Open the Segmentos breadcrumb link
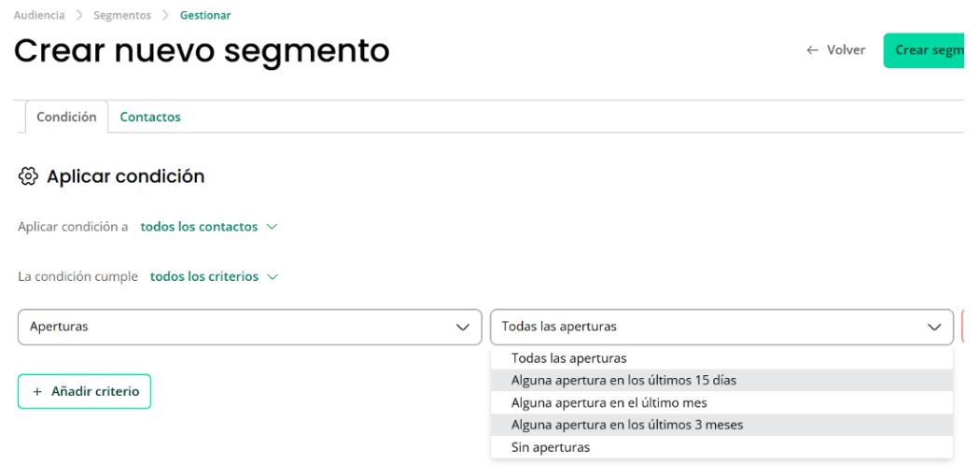 [x=122, y=15]
